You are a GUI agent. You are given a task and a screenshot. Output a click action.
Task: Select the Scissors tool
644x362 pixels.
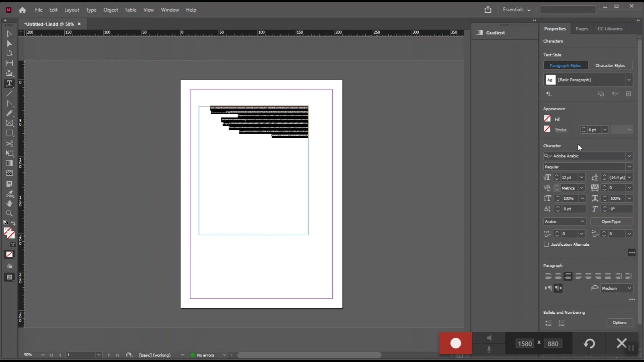tap(9, 143)
